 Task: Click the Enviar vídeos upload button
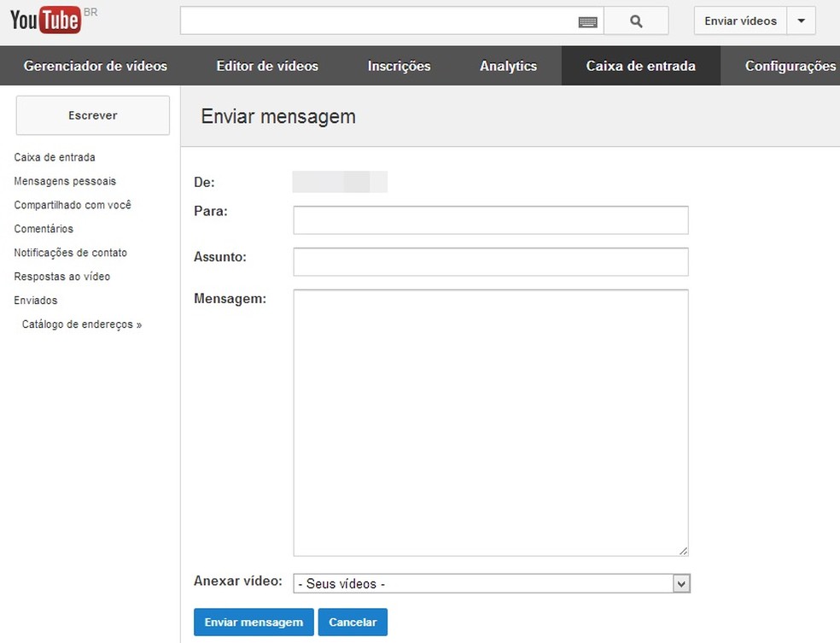pyautogui.click(x=740, y=21)
